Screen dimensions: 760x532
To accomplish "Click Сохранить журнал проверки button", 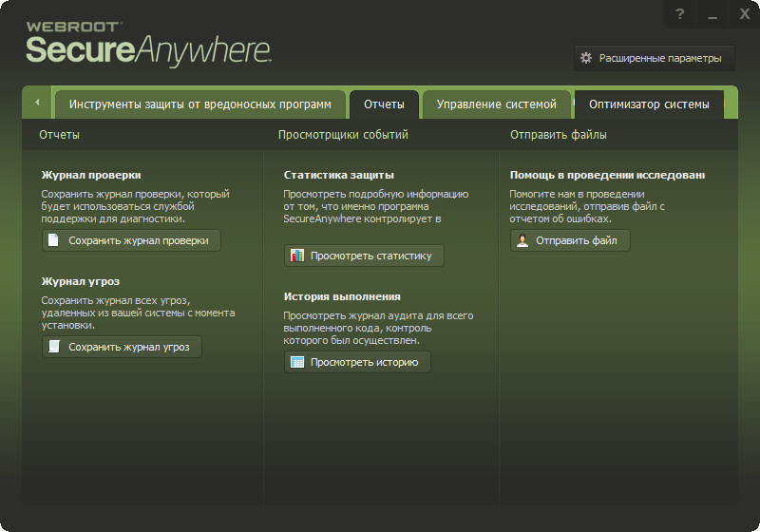I will [131, 240].
